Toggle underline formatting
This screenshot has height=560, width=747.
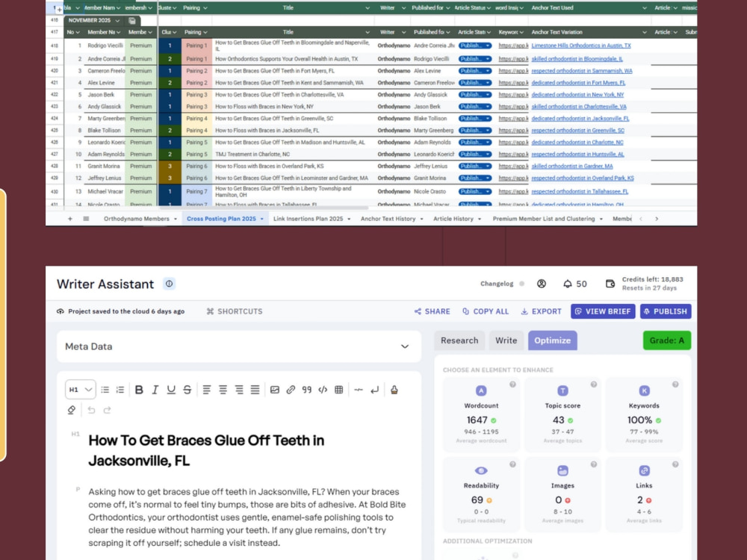pyautogui.click(x=171, y=390)
